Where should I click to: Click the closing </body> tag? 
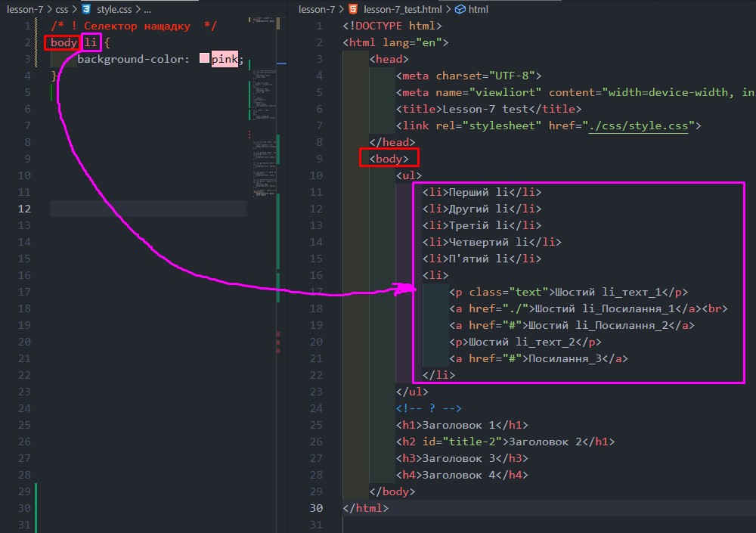[392, 491]
